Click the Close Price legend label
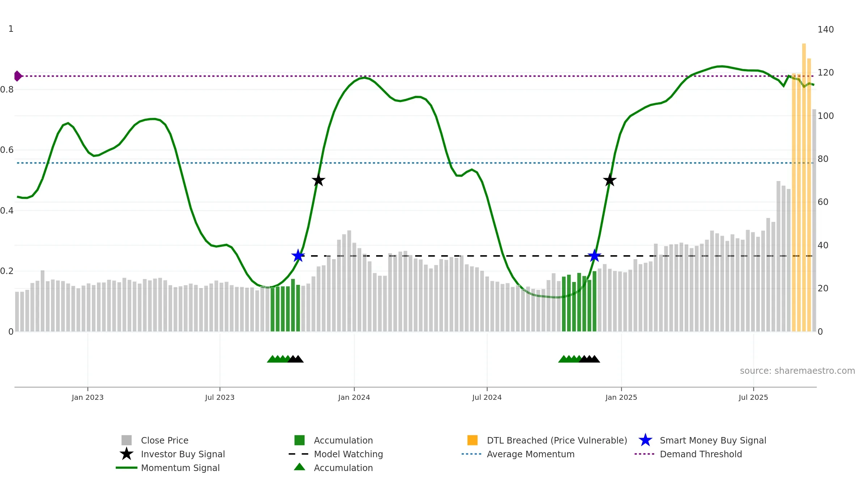This screenshot has width=868, height=488. (165, 440)
